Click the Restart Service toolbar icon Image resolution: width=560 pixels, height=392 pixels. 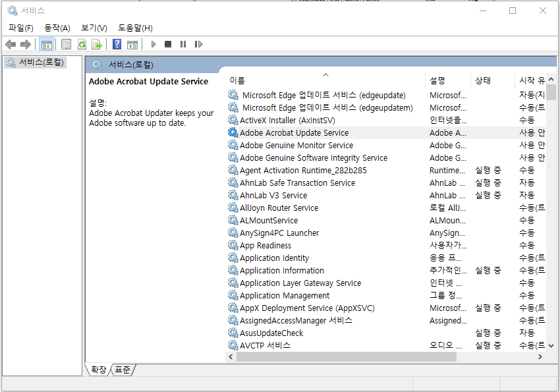point(198,44)
